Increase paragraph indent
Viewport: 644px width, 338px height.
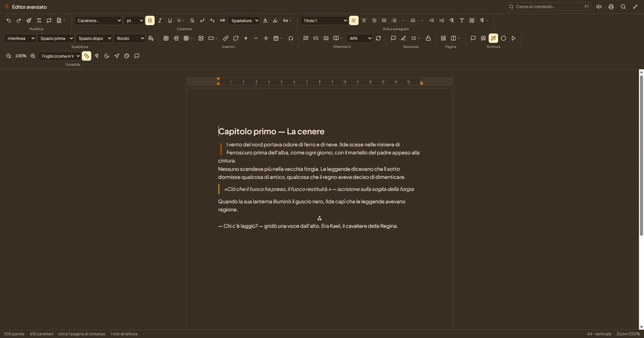(442, 20)
